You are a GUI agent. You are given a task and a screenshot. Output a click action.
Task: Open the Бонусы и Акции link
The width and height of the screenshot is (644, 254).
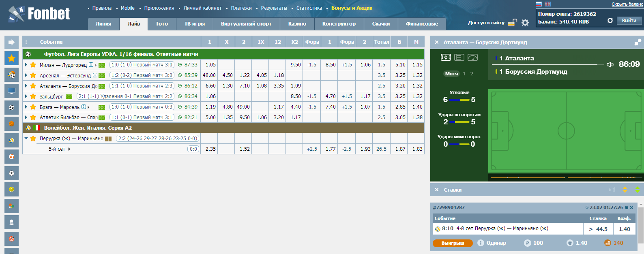click(x=352, y=8)
